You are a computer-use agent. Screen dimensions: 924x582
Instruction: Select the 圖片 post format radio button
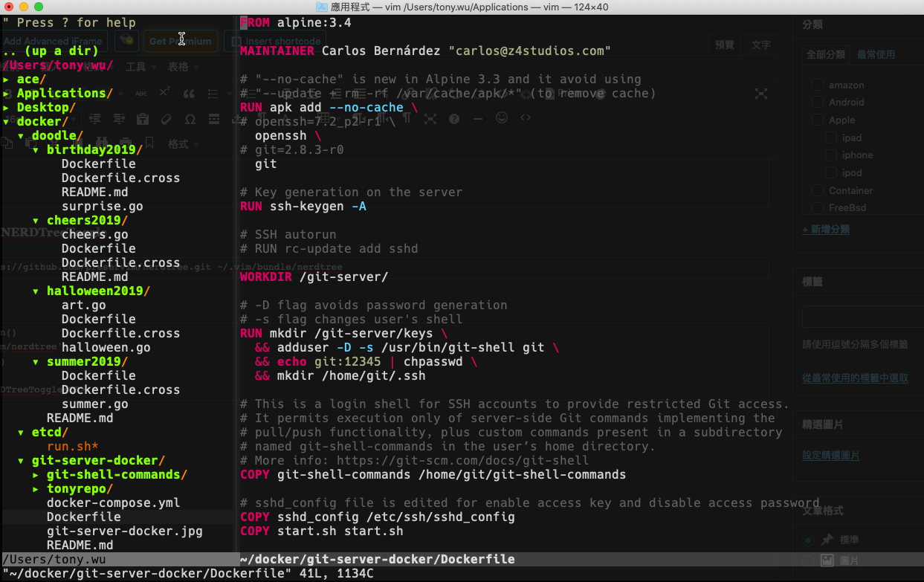coord(808,560)
